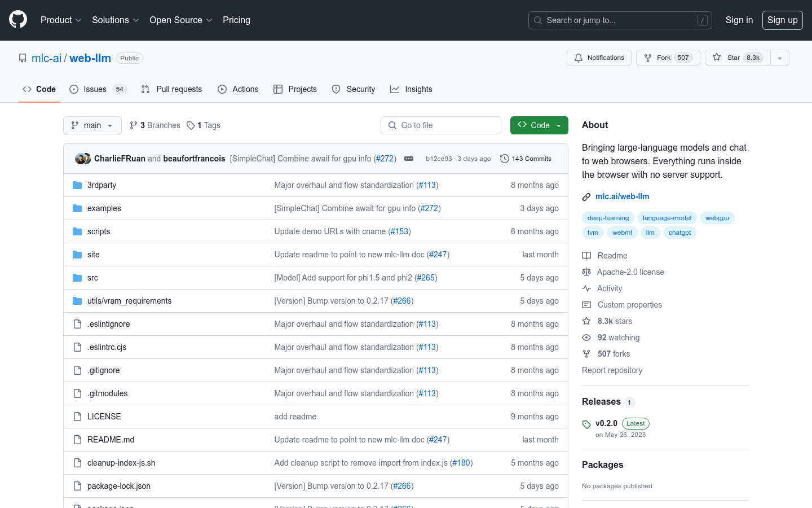Click the Go to file search field
Viewport: 812px width, 508px height.
[x=441, y=125]
